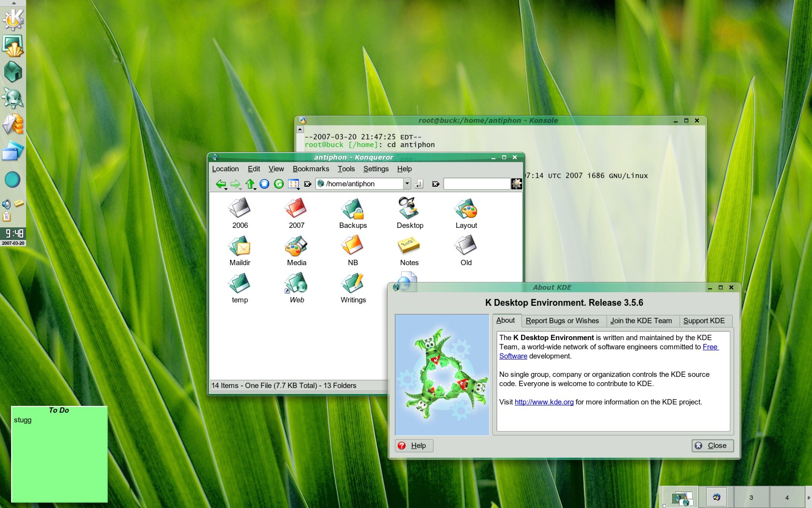Click the panel hide arrow beside the pager
This screenshot has width=812, height=508.
tap(809, 497)
